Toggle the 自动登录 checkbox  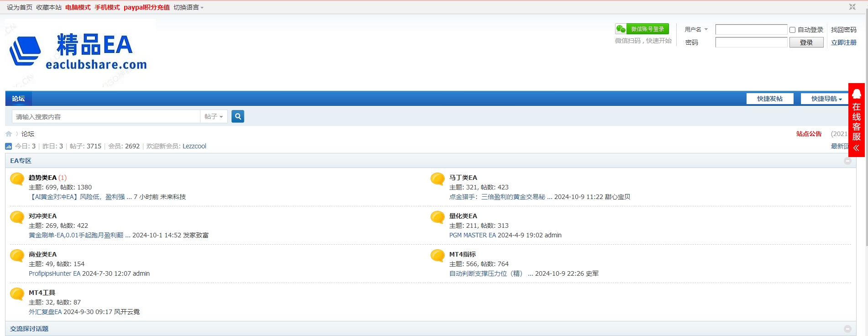point(793,30)
